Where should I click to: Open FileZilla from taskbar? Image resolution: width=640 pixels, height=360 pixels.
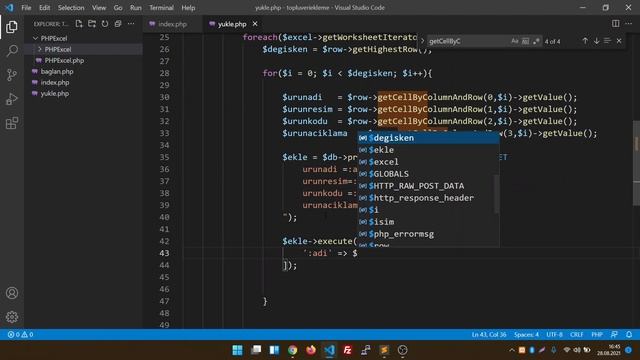point(347,350)
